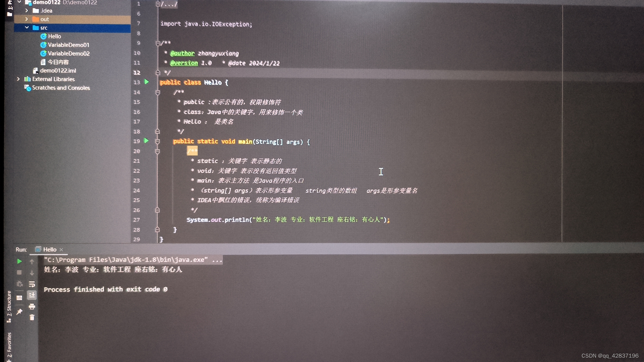Click the Restore Layout icon in Run panel
The height and width of the screenshot is (362, 644).
19,298
